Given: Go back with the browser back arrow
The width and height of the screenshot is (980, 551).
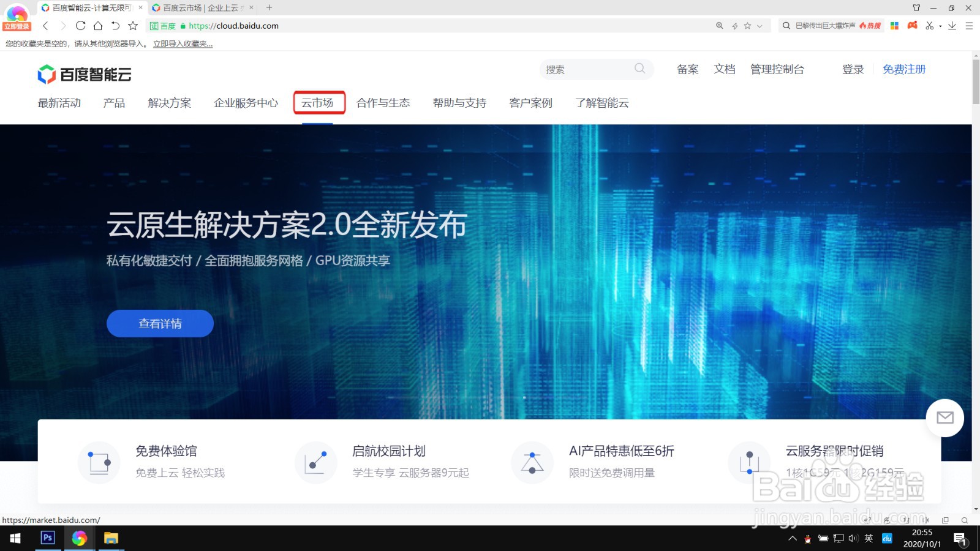Looking at the screenshot, I should pyautogui.click(x=45, y=26).
